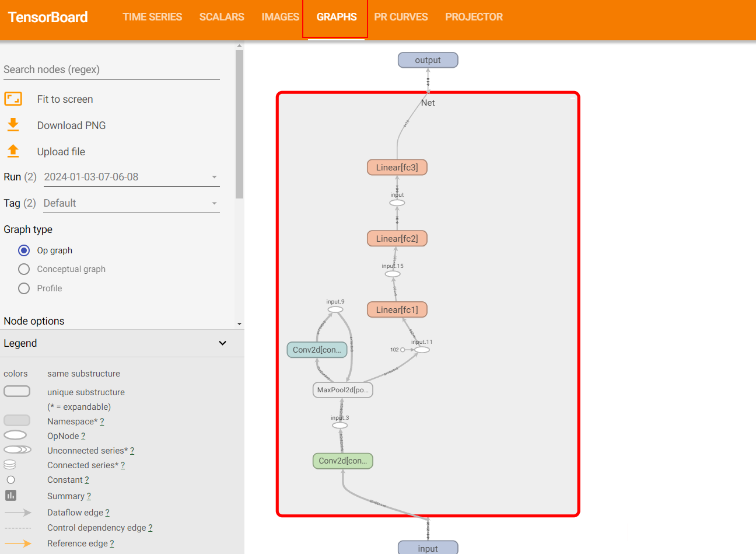Collapse the Legend section
The image size is (756, 554).
coord(222,343)
